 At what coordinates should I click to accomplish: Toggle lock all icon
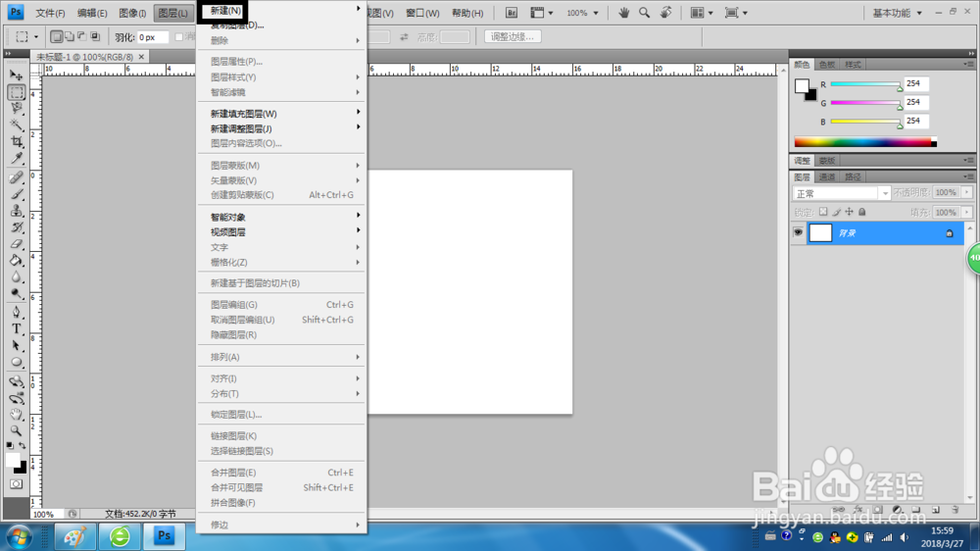[861, 212]
